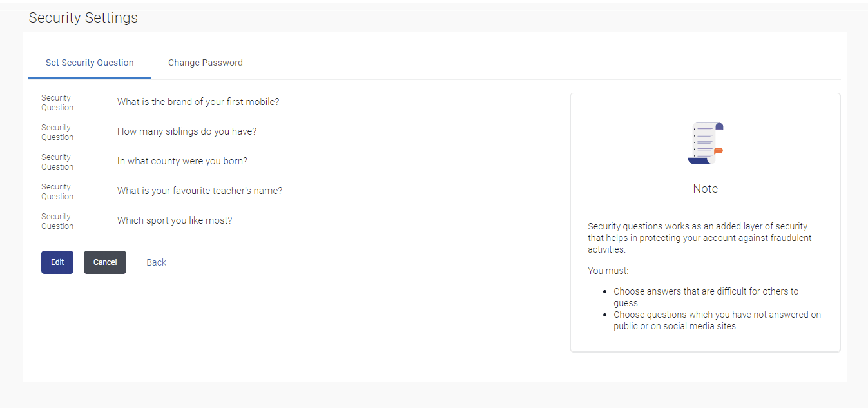Switch to the Change Password tab

click(206, 63)
